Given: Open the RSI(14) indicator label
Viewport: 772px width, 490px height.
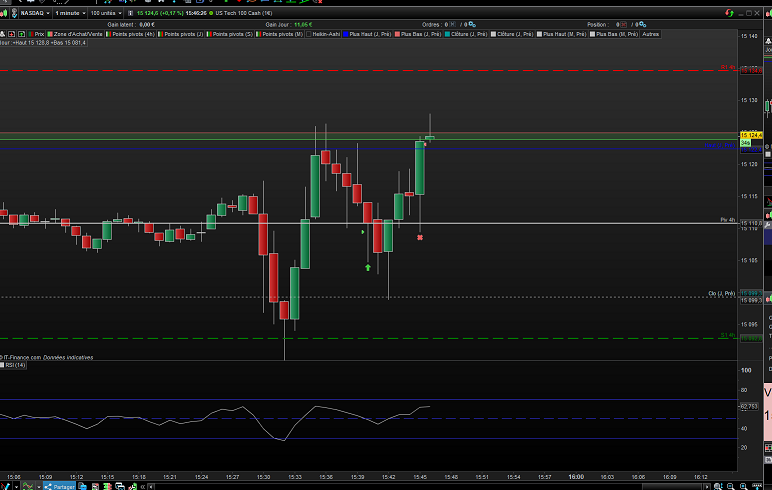Looking at the screenshot, I should pos(13,365).
